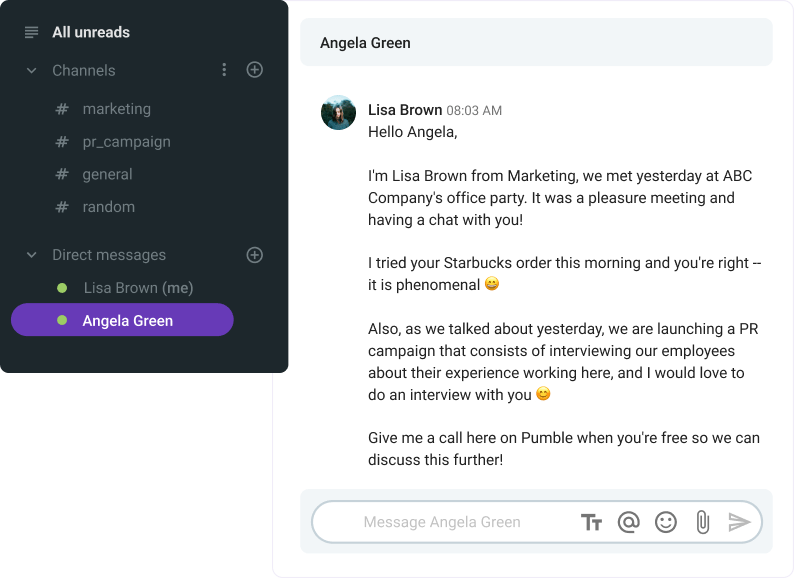The width and height of the screenshot is (794, 578).
Task: Click the text formatting icon
Action: [592, 522]
